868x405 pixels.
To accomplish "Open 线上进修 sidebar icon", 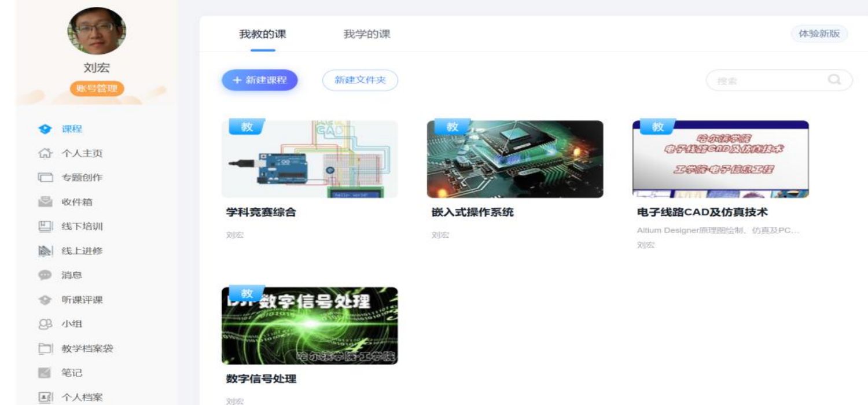I will pyautogui.click(x=45, y=251).
